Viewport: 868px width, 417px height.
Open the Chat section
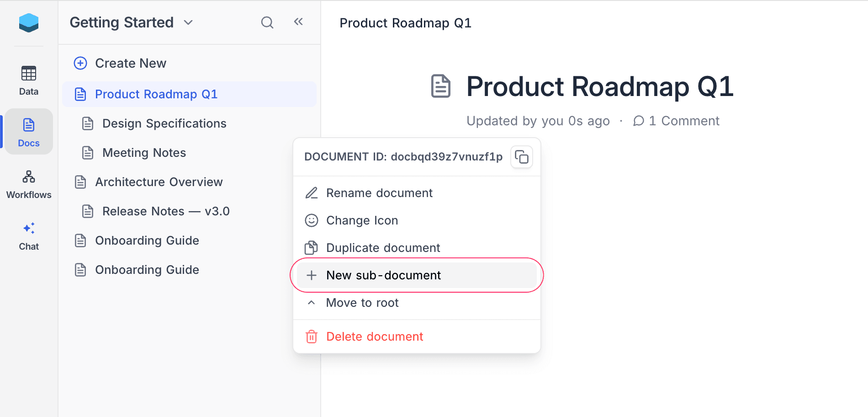coord(28,235)
